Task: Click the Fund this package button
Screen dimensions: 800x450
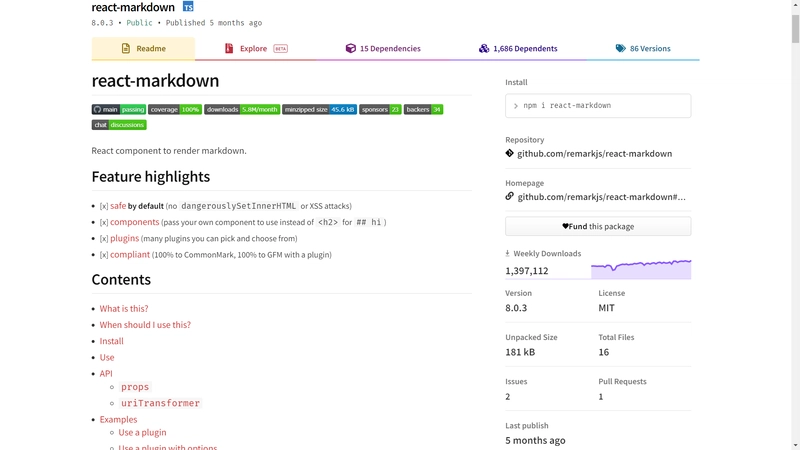Action: click(x=598, y=226)
